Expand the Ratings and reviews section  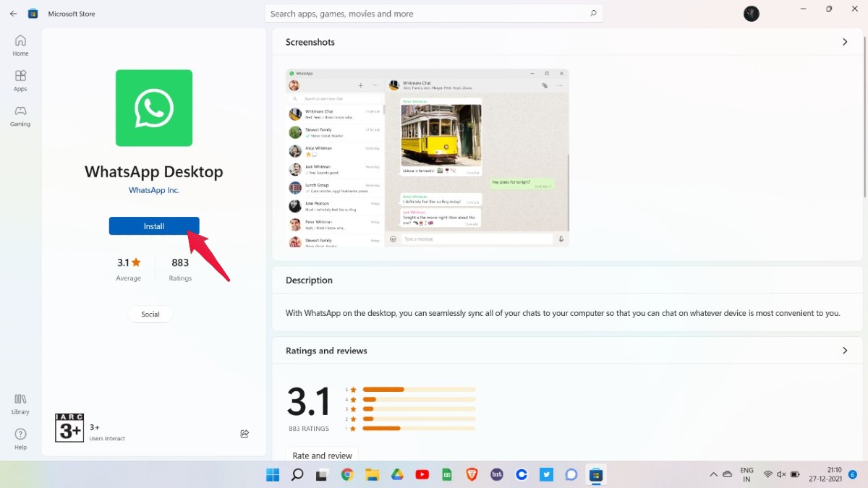[x=845, y=351]
